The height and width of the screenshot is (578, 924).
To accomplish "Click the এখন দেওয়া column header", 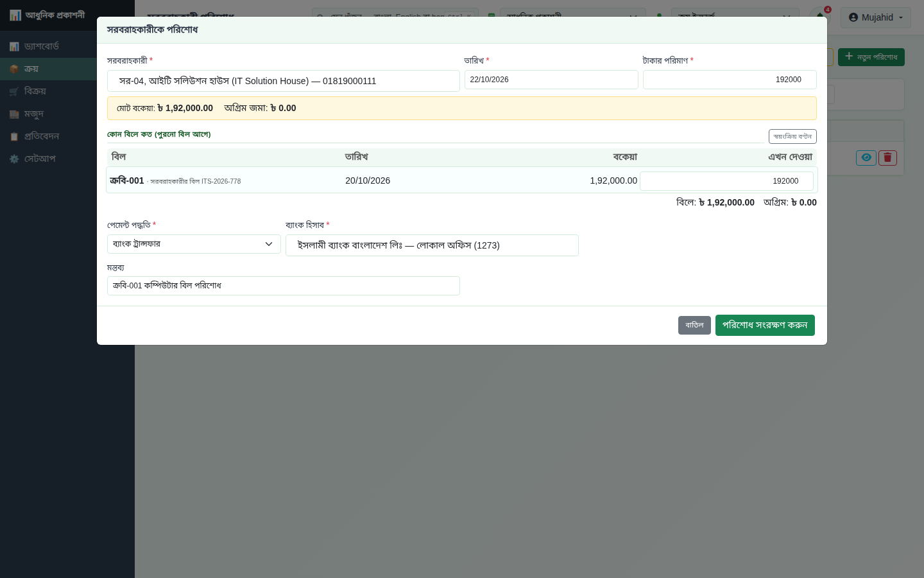I will click(x=791, y=157).
